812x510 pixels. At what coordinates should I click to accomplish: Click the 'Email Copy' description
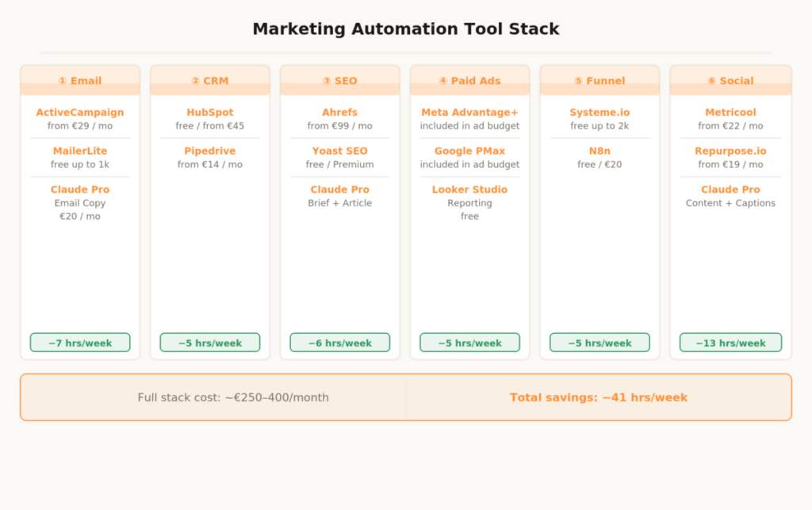pos(80,203)
